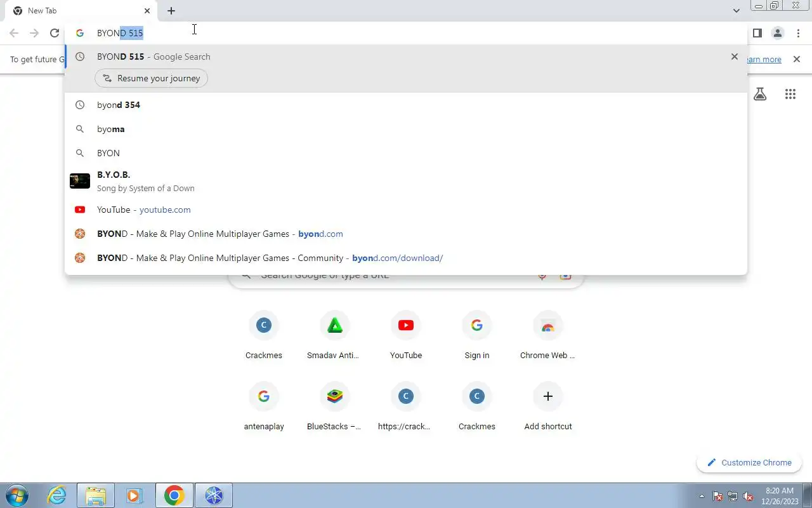Open the Action Center flag icon
This screenshot has height=508, width=812.
[717, 496]
